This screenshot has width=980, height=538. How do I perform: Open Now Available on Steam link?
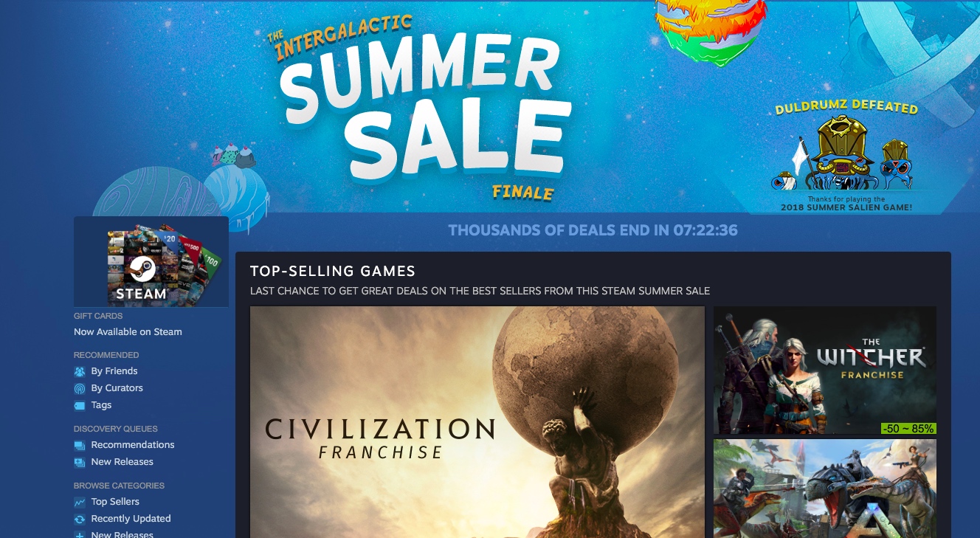point(128,332)
